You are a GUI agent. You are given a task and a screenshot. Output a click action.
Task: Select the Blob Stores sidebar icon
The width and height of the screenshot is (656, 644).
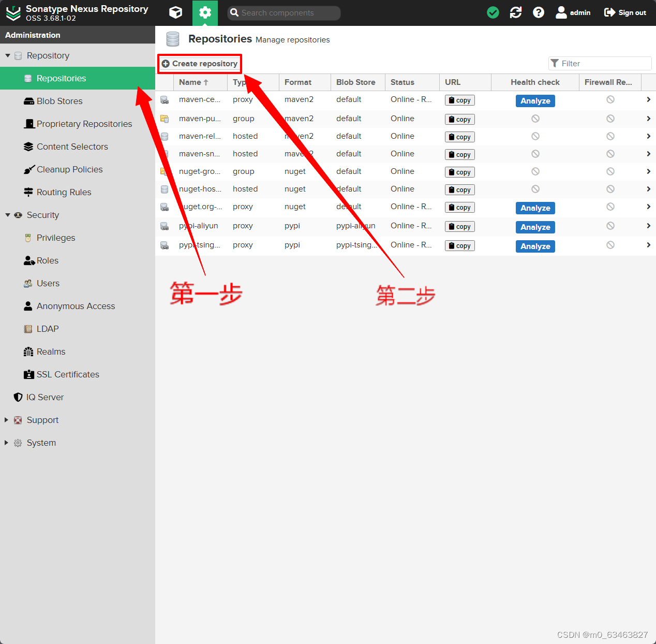click(x=28, y=101)
